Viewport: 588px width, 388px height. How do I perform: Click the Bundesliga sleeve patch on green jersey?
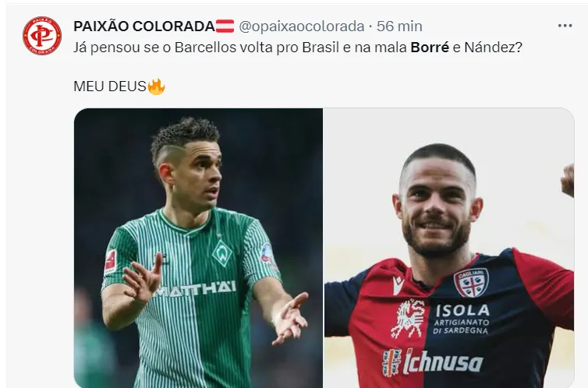coord(111,262)
